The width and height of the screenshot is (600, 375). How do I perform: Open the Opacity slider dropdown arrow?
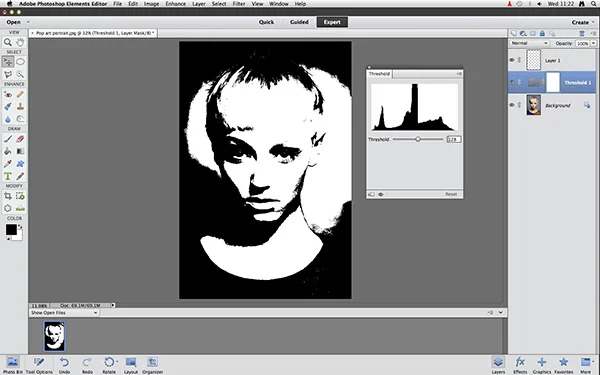(x=593, y=43)
